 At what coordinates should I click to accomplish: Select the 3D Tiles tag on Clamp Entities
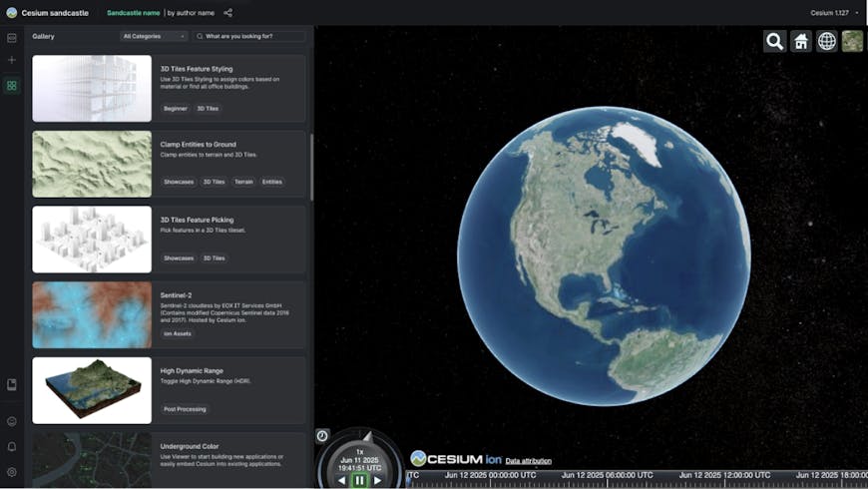pos(215,182)
